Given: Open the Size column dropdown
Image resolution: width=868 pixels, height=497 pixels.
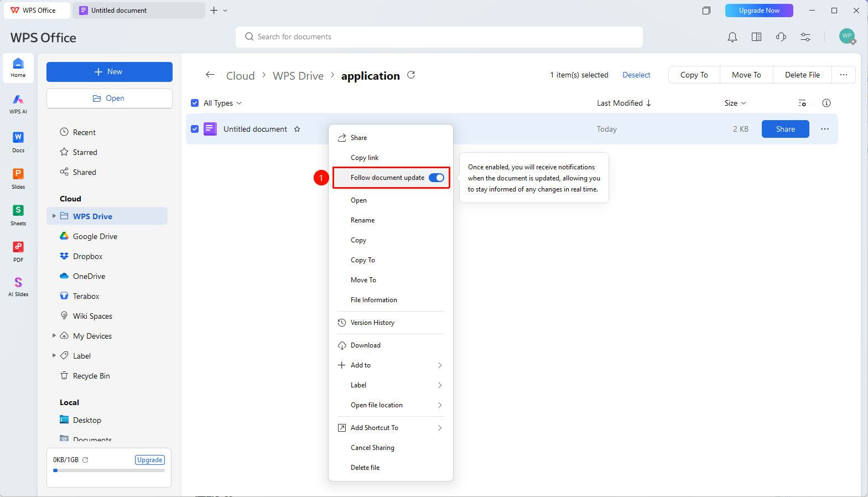Looking at the screenshot, I should point(735,103).
